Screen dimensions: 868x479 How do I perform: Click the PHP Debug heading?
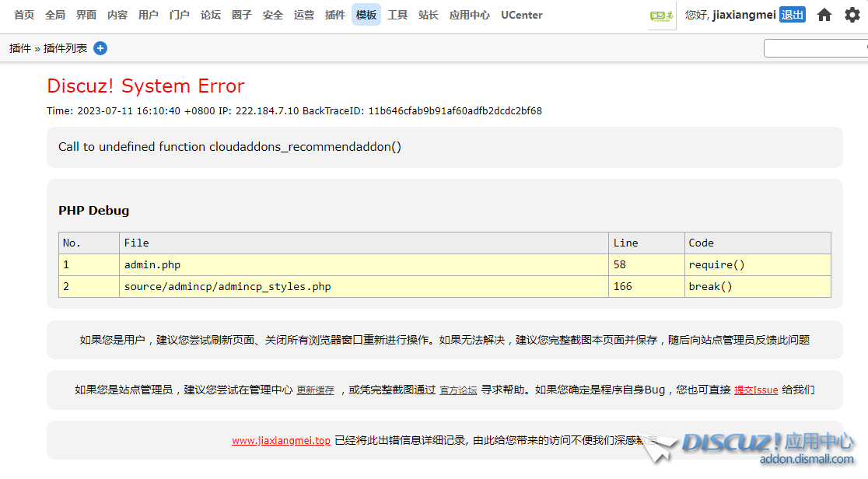(93, 211)
